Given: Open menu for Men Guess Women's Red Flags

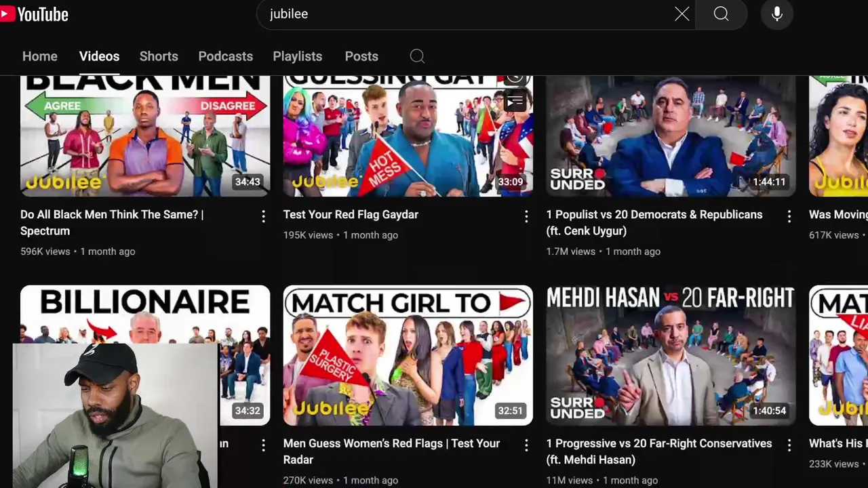Looking at the screenshot, I should [x=526, y=445].
